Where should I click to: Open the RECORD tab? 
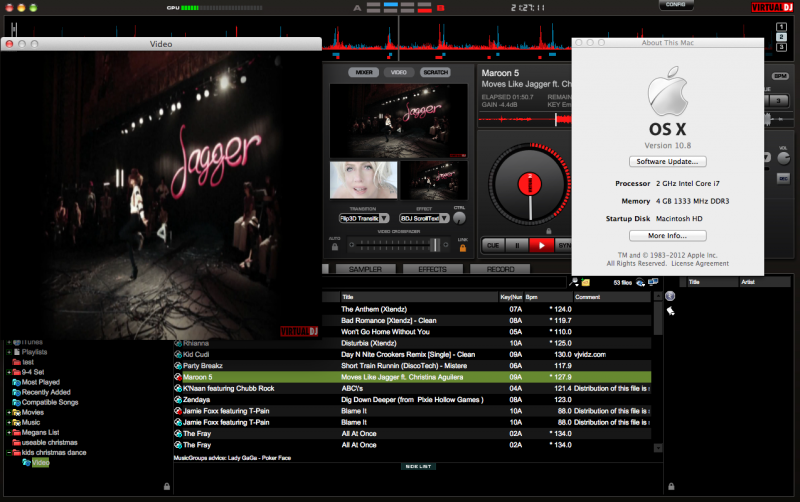pyautogui.click(x=500, y=269)
